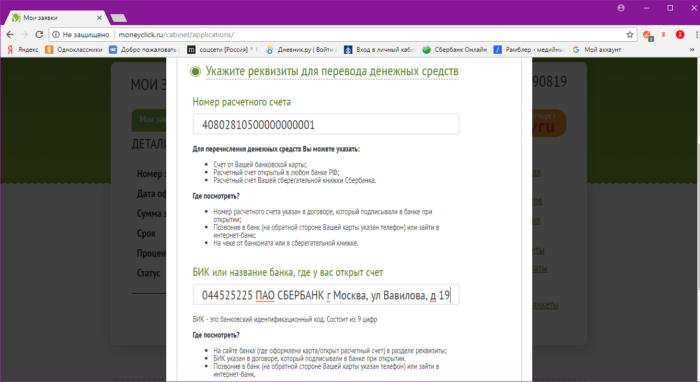This screenshot has width=700, height=382.
Task: Click 'На чеке от банкомата' list item
Action: [x=286, y=243]
